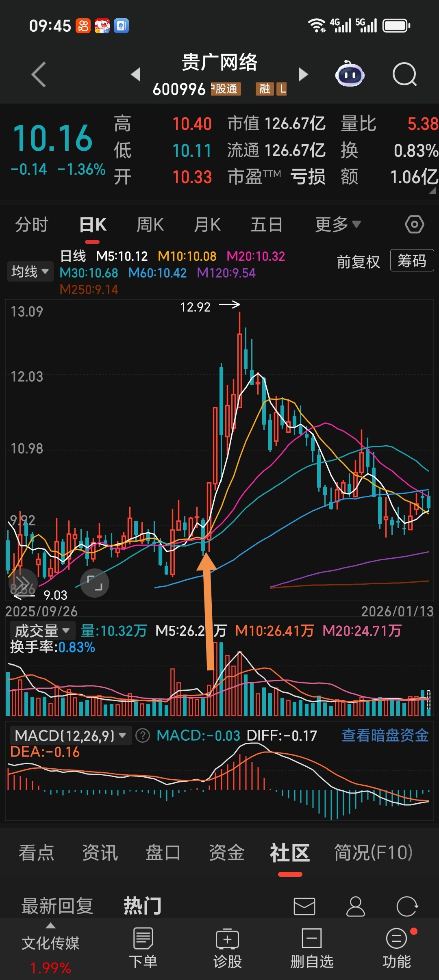Screen dimensions: 439x980
Task: Select the 日K tab
Action: (x=93, y=224)
